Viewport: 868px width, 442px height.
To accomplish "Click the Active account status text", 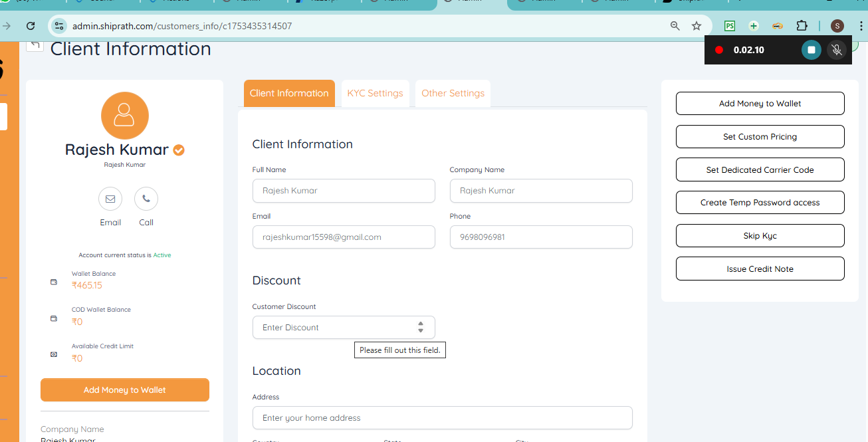I will [162, 255].
